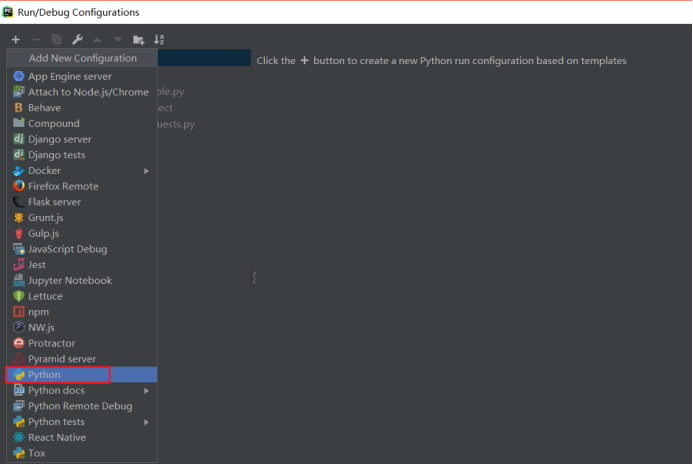The width and height of the screenshot is (693, 465).
Task: Select Pyramid server configuration
Action: pyautogui.click(x=82, y=359)
